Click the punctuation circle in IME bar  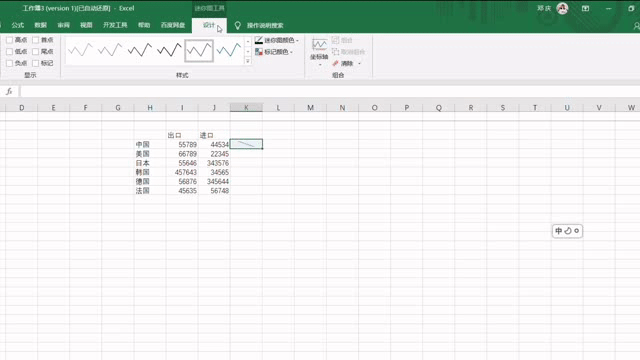(576, 231)
